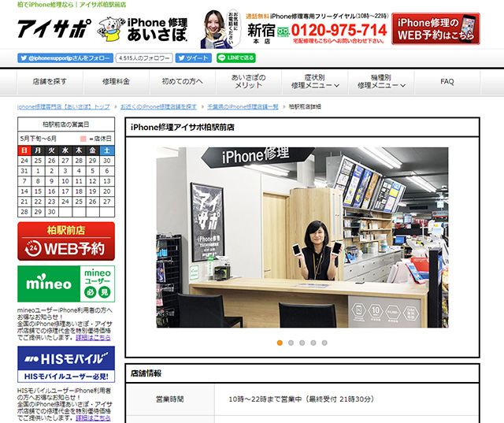Click the 柏駅前店の営業日 calendar title
This screenshot has width=504, height=423.
66,124
